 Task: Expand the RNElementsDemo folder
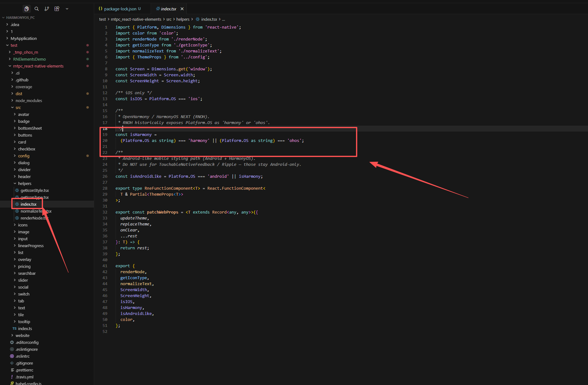coord(29,59)
